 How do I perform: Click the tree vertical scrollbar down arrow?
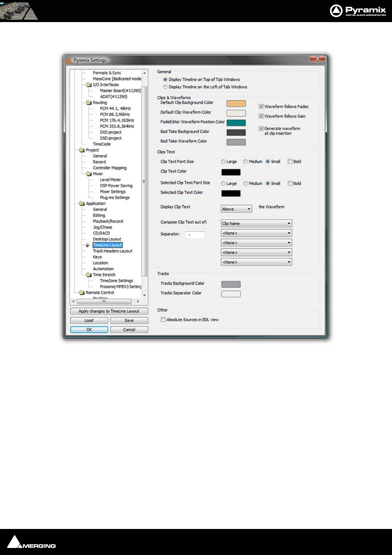[x=144, y=295]
